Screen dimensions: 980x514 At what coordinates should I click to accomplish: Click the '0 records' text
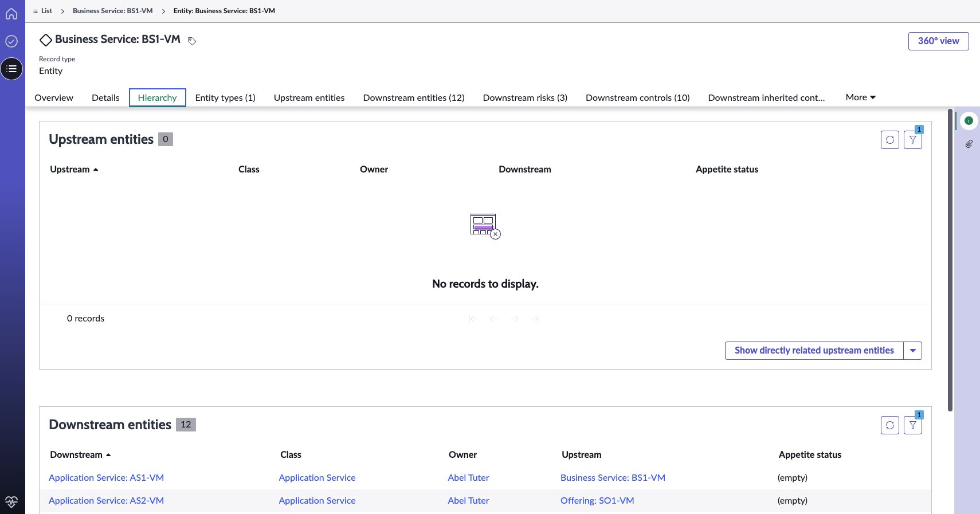(x=85, y=319)
